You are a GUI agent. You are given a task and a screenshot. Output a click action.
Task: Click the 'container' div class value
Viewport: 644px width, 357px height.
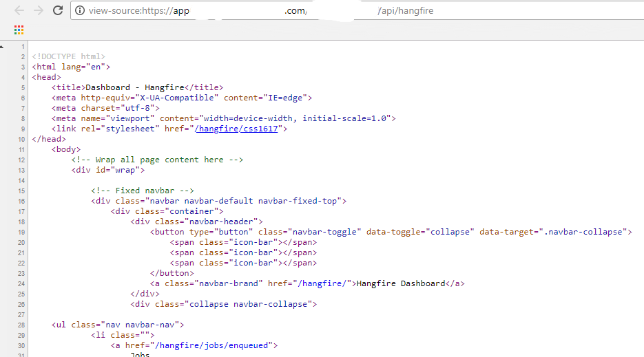[x=191, y=211]
